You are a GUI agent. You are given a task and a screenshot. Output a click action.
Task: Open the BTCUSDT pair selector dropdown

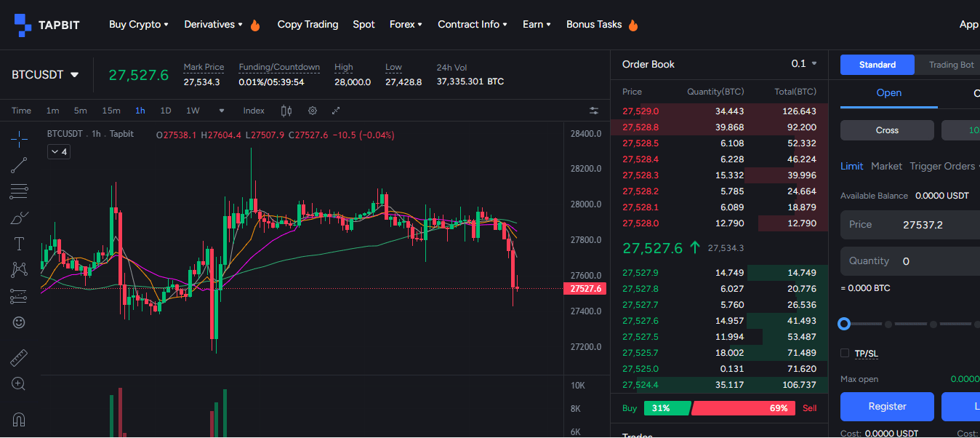click(x=45, y=74)
